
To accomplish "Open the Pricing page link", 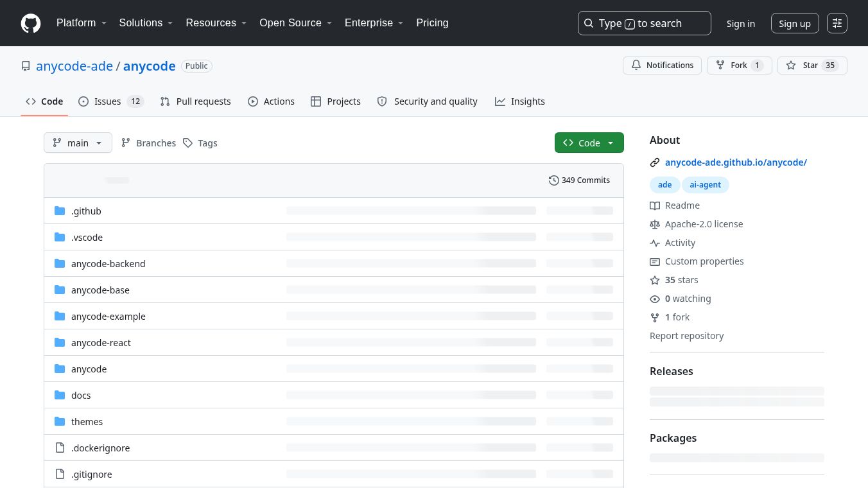I will 432,23.
